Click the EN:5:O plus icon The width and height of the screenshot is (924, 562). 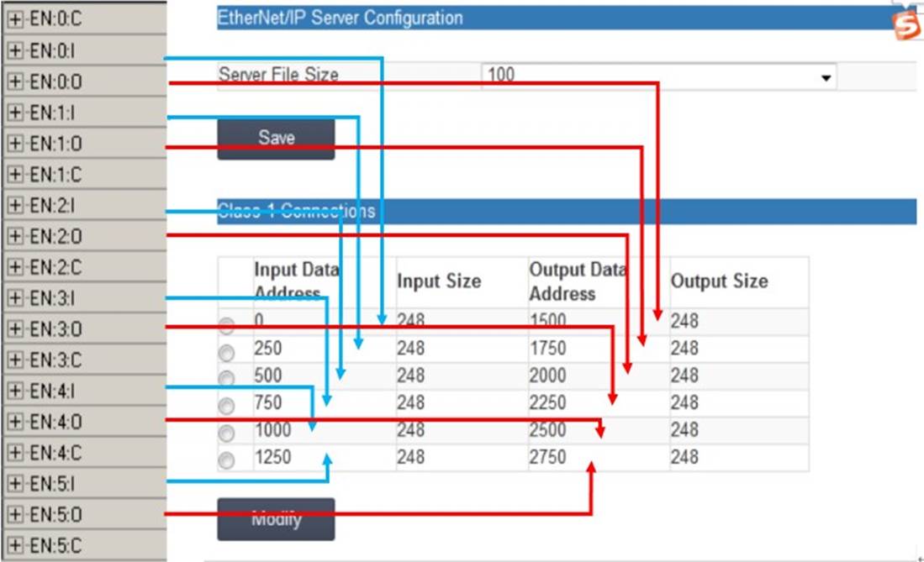click(x=15, y=515)
